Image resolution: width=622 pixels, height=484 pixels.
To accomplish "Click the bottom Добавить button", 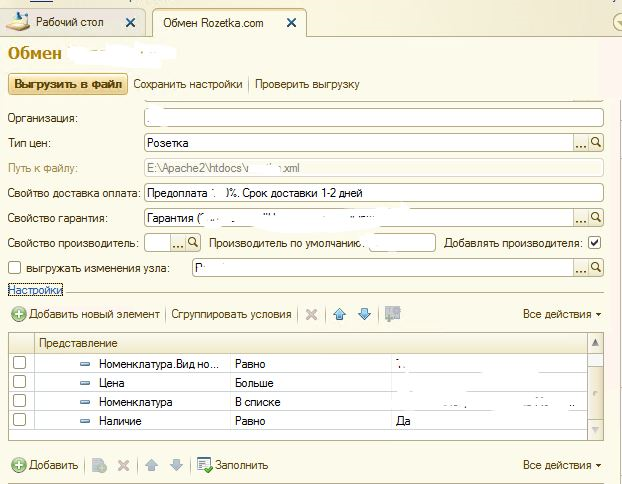I will 44,465.
